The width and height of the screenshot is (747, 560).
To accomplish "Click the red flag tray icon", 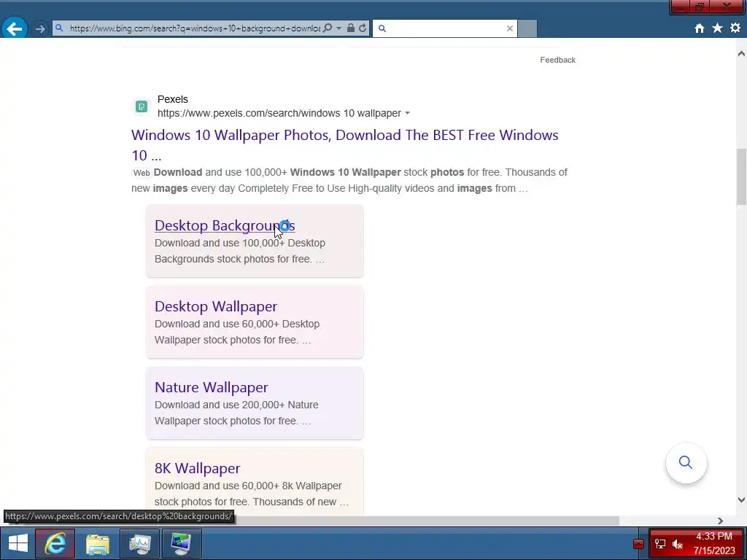I will [x=638, y=544].
